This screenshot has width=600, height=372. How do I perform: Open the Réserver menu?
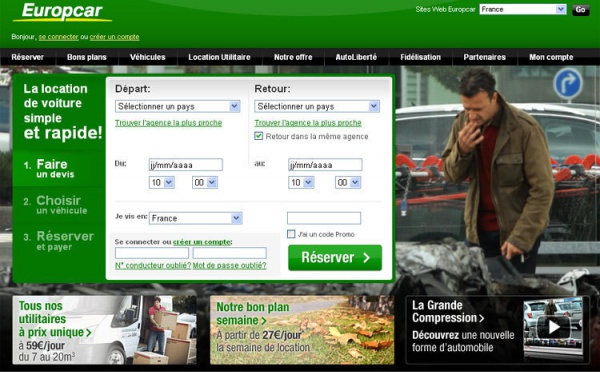point(28,57)
